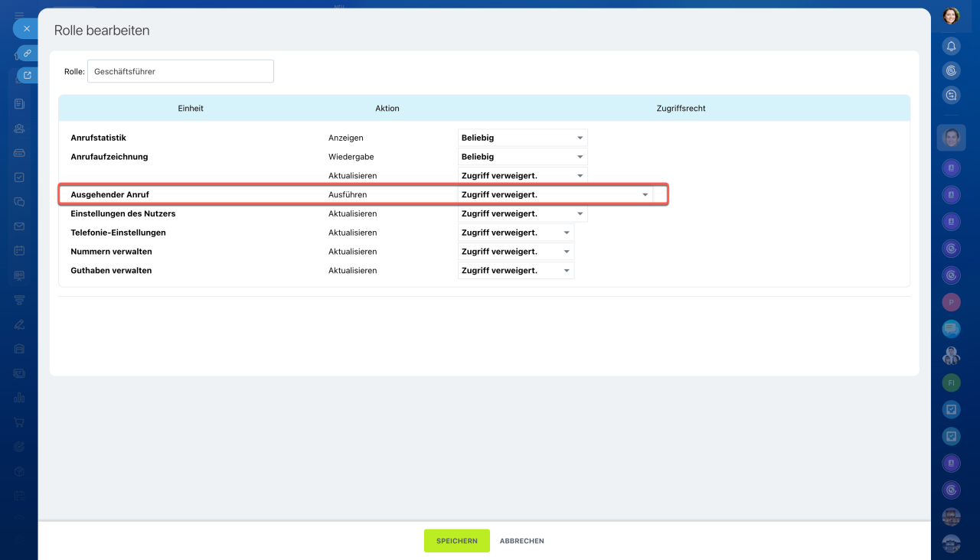Open tasks checkmark icon in left sidebar
980x560 pixels.
[x=19, y=177]
